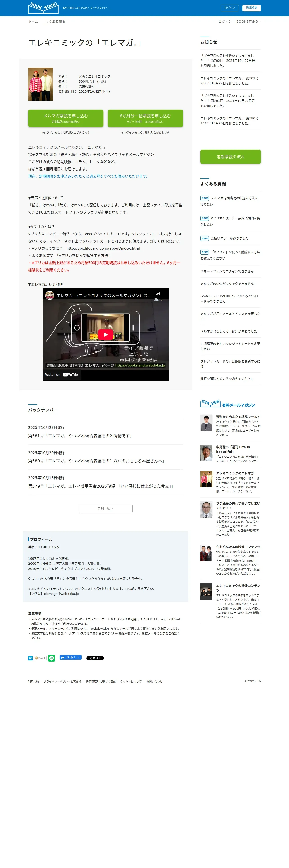This screenshot has height=868, width=289.
Task: Open news item エレマガ 第580号 配信
Action: click(x=230, y=121)
